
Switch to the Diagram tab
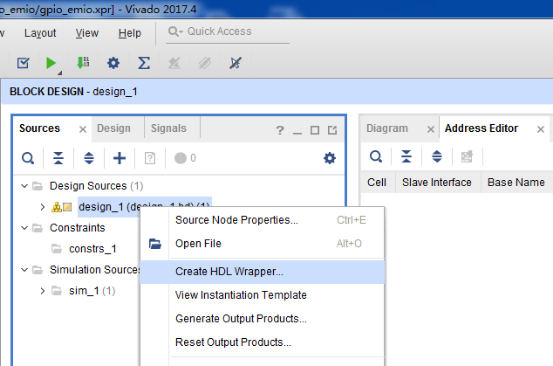[x=387, y=128]
